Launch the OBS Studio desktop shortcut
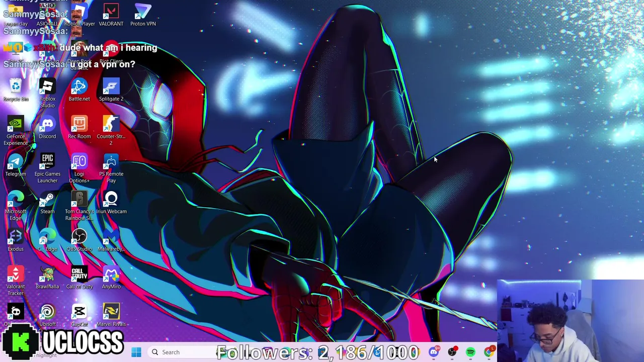Viewport: 644px width, 362px height. point(79,240)
